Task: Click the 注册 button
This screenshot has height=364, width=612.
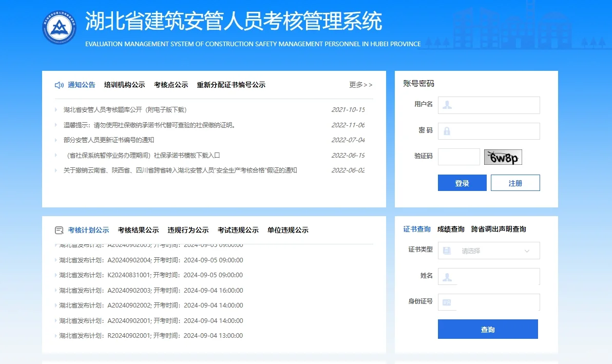Action: tap(515, 182)
